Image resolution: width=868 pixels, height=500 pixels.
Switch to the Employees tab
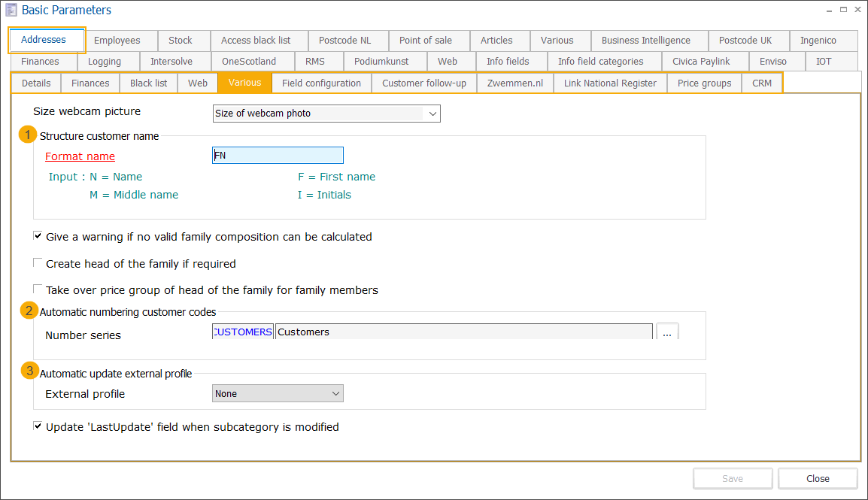point(118,41)
